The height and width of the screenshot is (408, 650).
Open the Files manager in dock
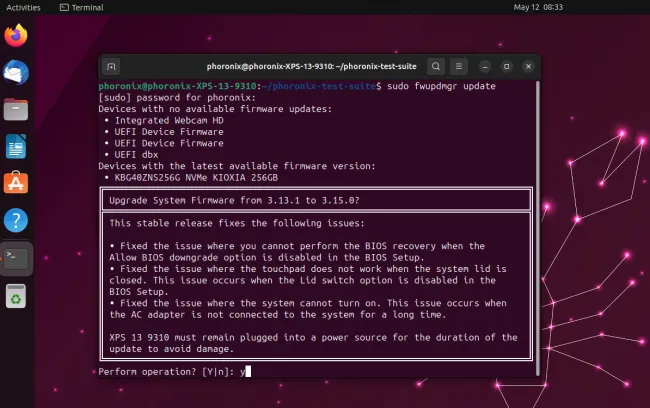16,109
